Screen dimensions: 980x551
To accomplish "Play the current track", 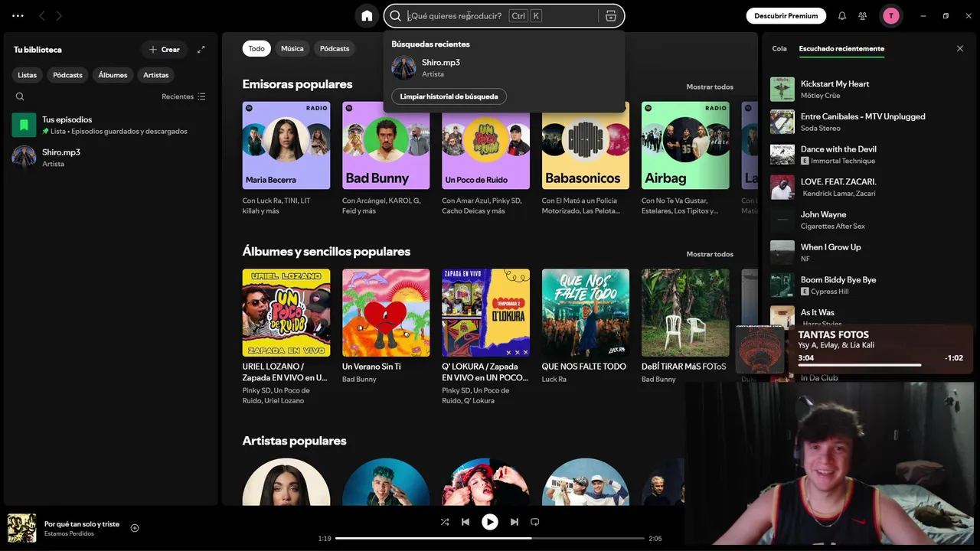I will (x=489, y=522).
